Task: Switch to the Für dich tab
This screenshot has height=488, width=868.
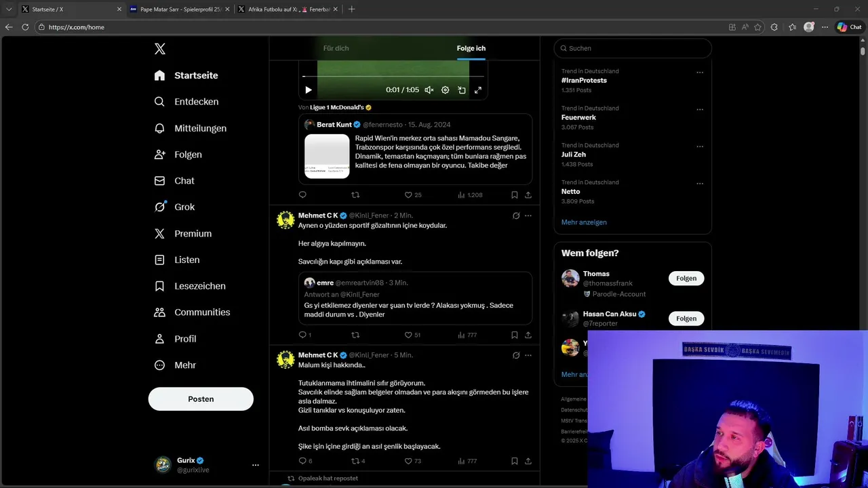Action: [x=336, y=48]
